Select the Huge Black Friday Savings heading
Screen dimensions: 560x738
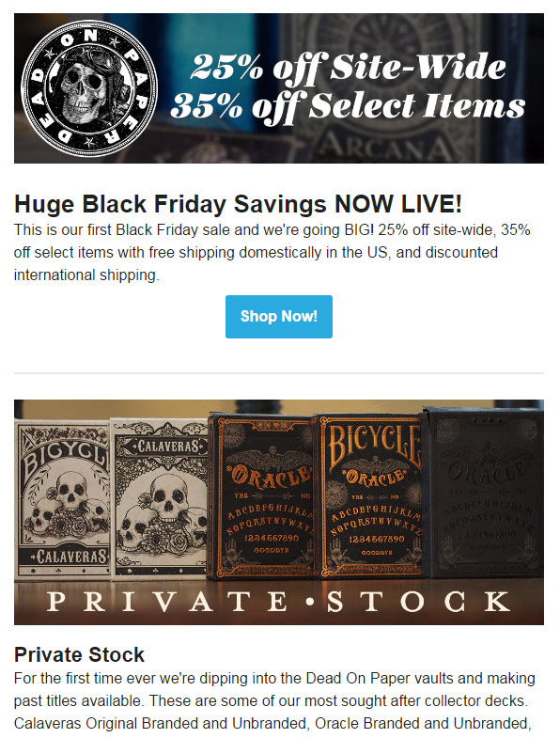(238, 204)
